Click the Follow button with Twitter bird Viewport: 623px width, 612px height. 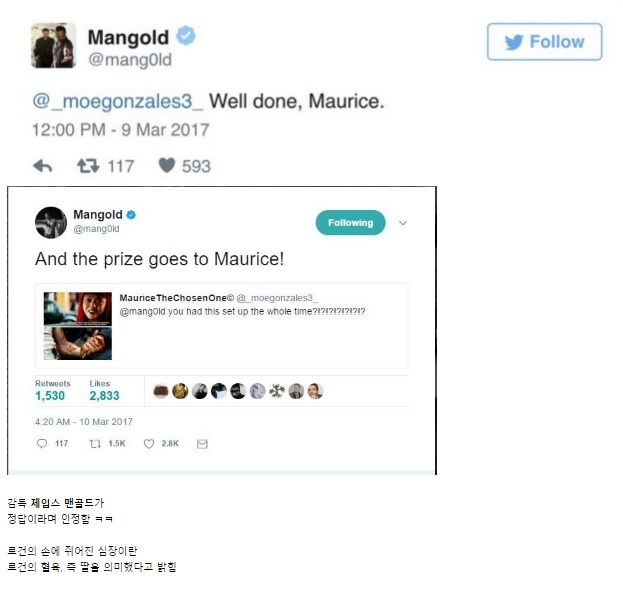pyautogui.click(x=544, y=42)
